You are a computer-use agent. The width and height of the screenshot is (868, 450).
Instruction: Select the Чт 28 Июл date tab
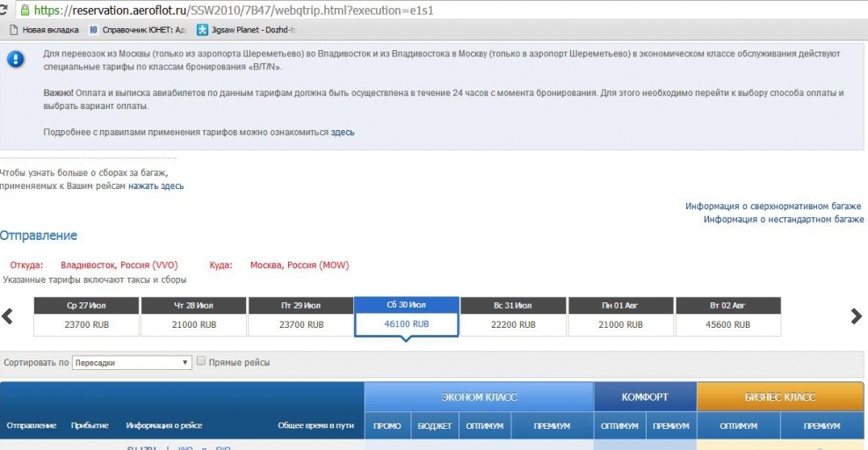click(x=193, y=316)
